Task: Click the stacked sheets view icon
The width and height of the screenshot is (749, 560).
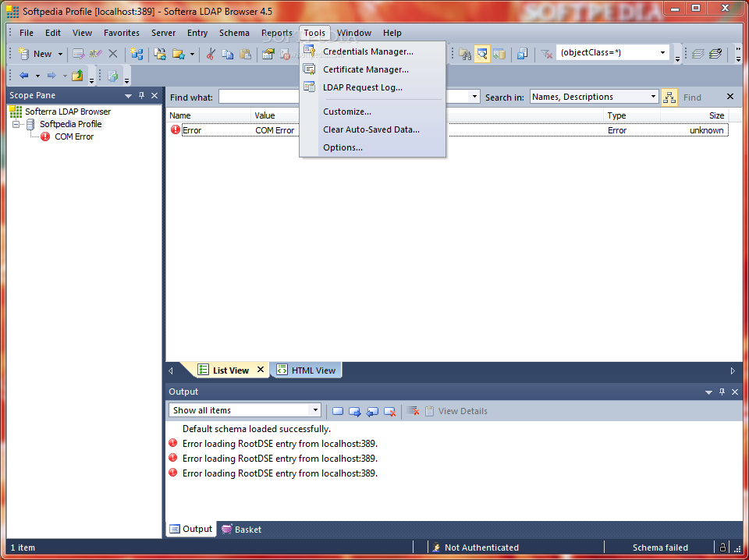Action: 698,54
